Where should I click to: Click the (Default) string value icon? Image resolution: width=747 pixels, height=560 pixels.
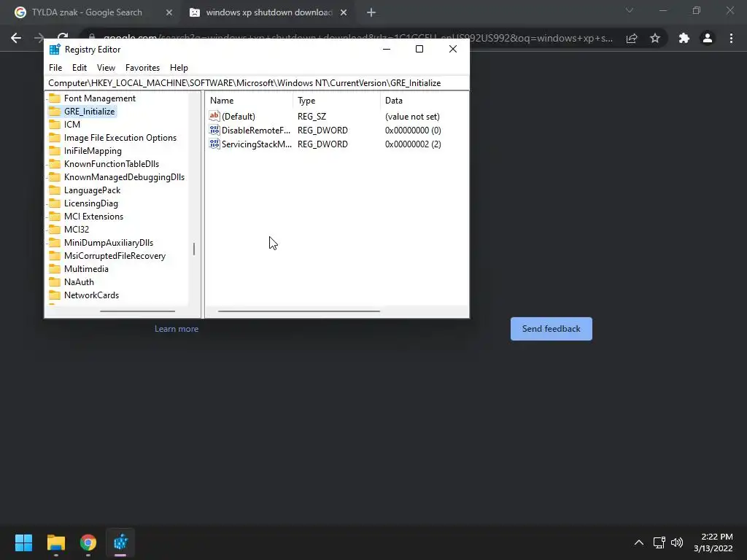[x=214, y=116]
